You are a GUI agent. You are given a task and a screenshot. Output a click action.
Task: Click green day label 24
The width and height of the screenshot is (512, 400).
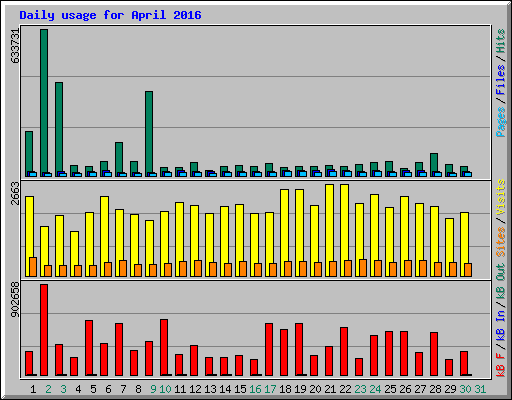tap(375, 389)
